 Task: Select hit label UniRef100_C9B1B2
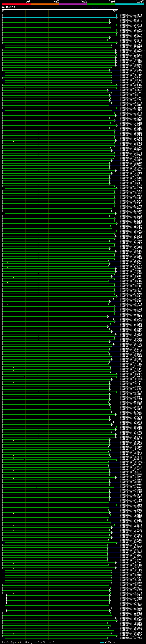pyautogui.click(x=131, y=268)
